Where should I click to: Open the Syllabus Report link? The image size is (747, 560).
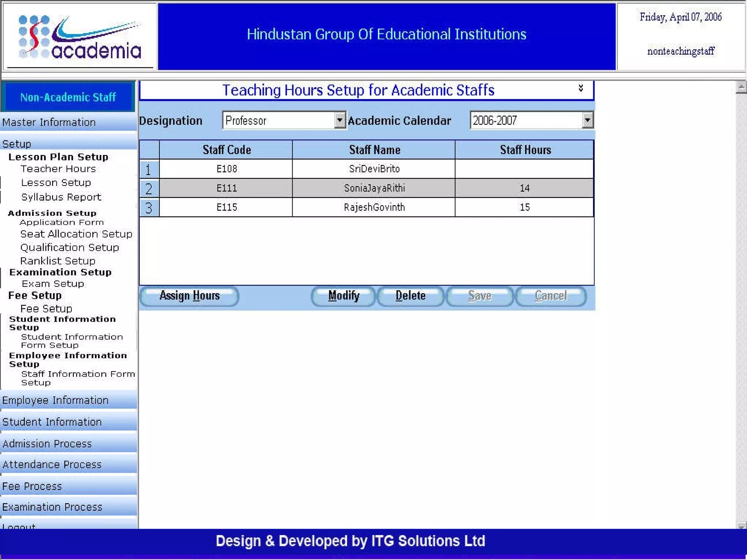coord(61,197)
